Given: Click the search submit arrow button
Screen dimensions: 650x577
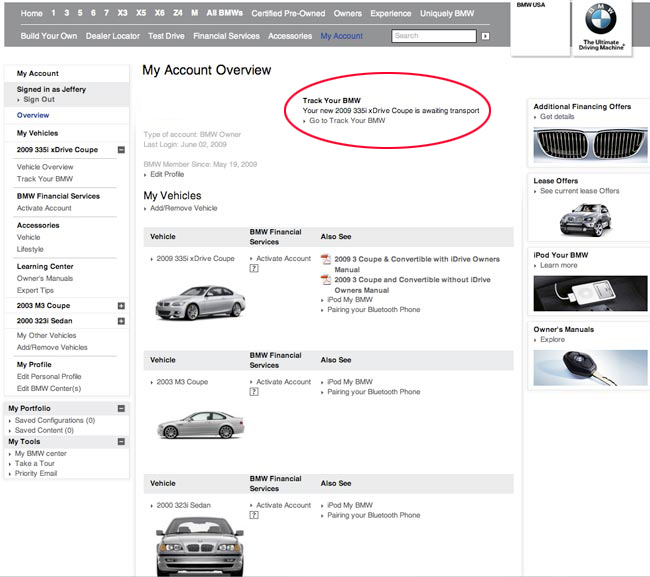Looking at the screenshot, I should coord(485,36).
